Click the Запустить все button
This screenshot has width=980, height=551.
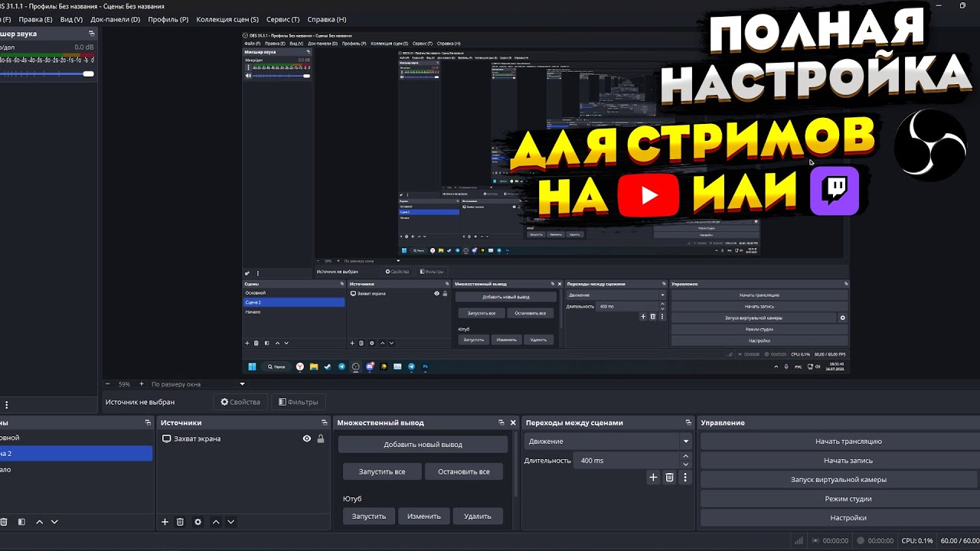(382, 471)
